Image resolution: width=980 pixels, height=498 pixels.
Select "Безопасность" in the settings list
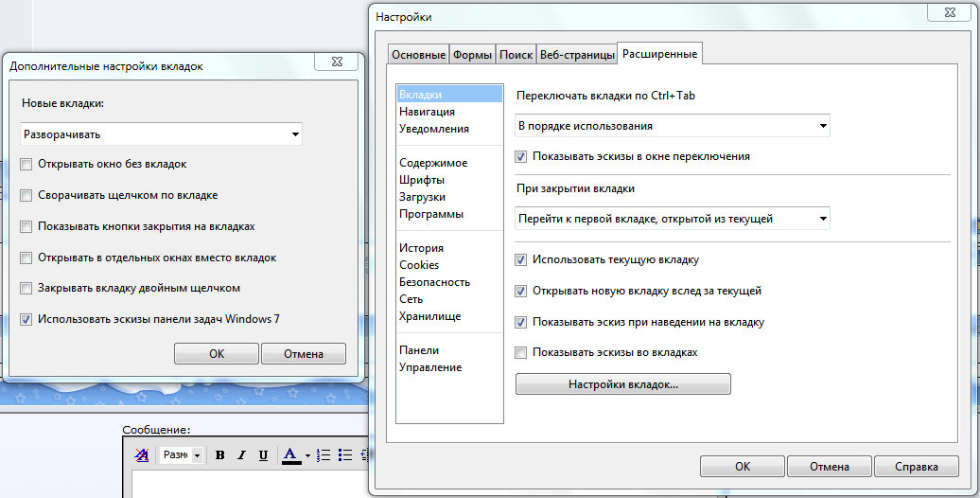pos(449,281)
